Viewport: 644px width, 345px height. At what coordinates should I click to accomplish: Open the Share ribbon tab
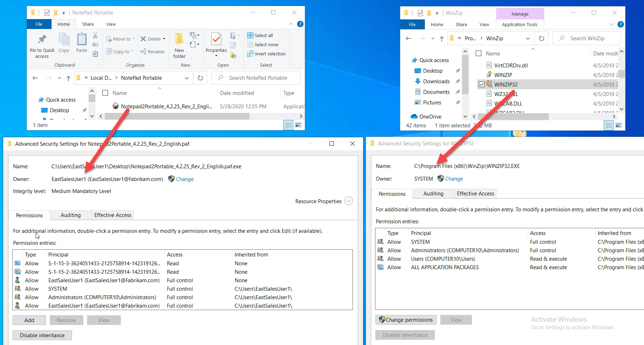point(88,24)
